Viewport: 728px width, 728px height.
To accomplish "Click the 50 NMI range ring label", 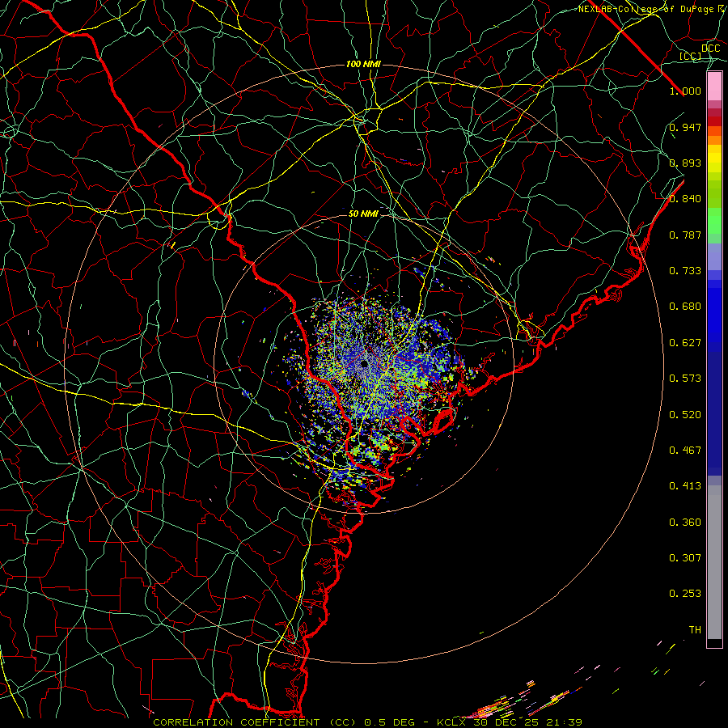I will click(363, 214).
